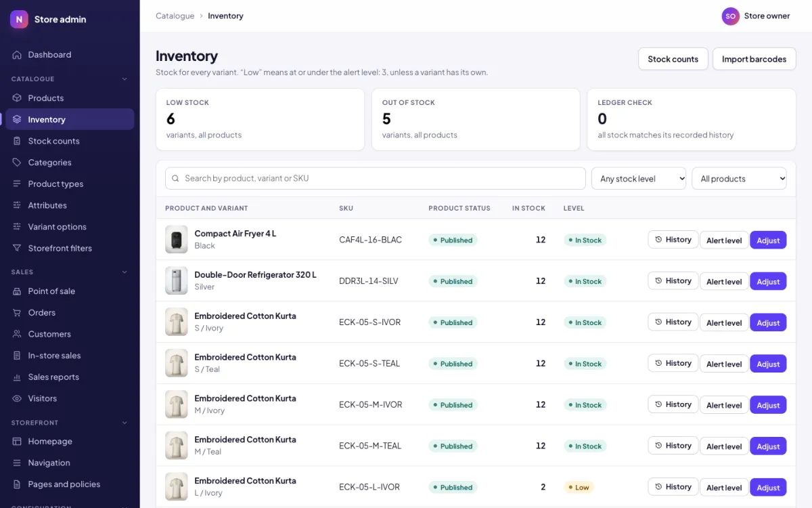Select the Inventory layers icon
This screenshot has width=812, height=508.
click(17, 119)
